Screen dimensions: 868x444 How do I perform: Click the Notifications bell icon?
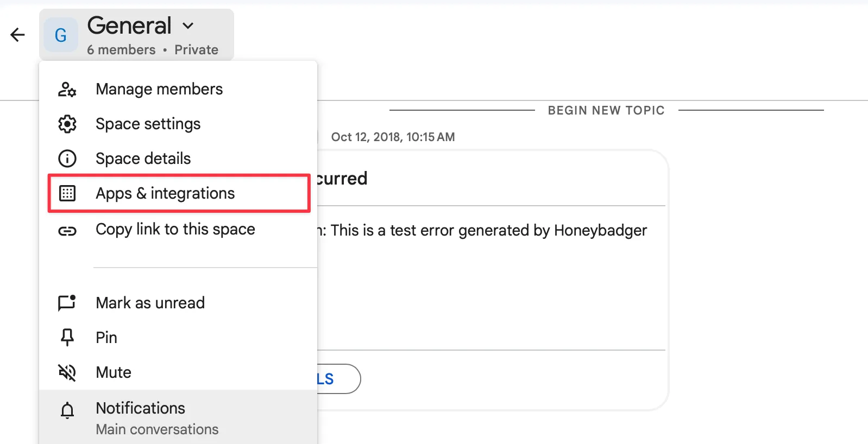(67, 410)
